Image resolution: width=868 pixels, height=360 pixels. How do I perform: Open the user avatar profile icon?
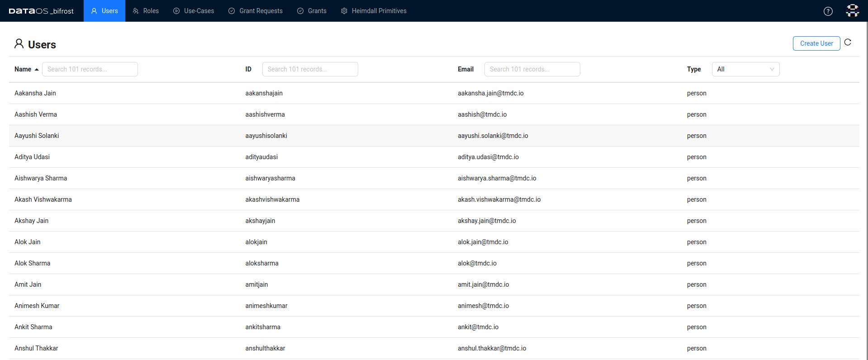pos(852,11)
